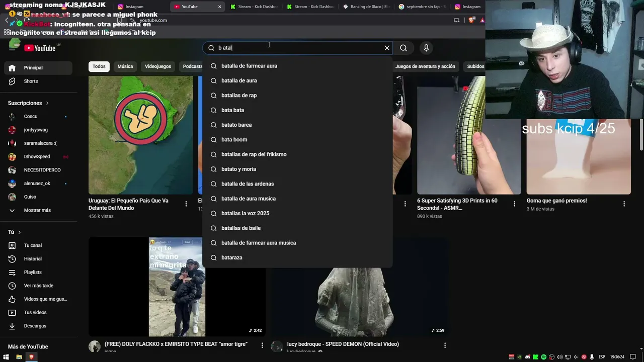The width and height of the screenshot is (644, 362).
Task: Switch to Ranking de Olaco browser tab
Action: pyautogui.click(x=367, y=7)
